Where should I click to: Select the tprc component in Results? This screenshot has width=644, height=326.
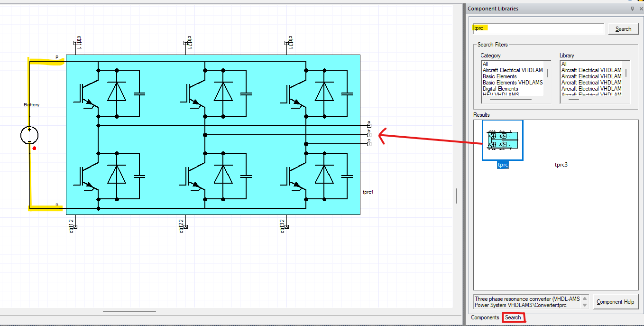(502, 141)
